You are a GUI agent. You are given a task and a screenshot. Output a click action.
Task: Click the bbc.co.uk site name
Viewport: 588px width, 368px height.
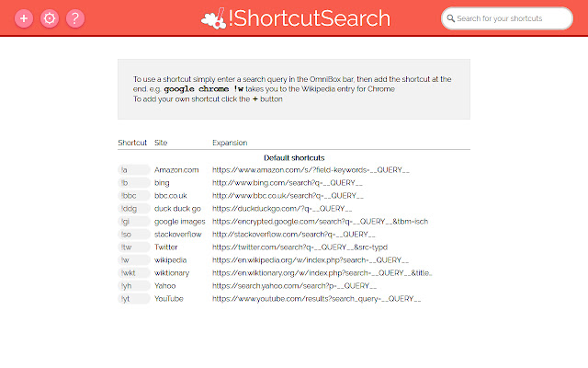pos(171,196)
